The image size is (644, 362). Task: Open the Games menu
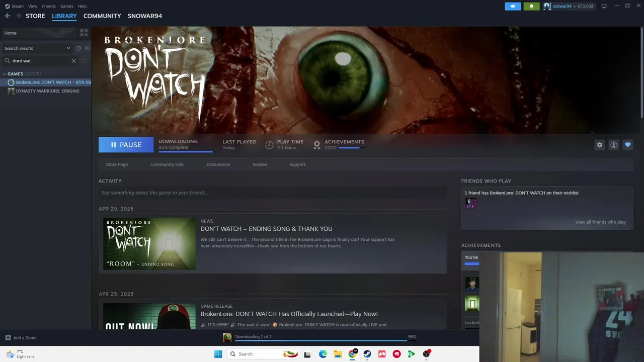tap(66, 6)
